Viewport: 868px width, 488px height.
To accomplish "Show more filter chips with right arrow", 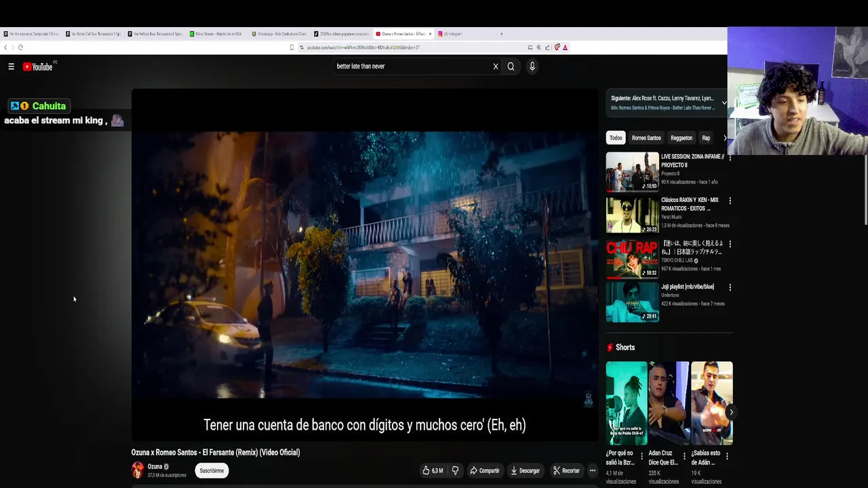I will coord(725,138).
